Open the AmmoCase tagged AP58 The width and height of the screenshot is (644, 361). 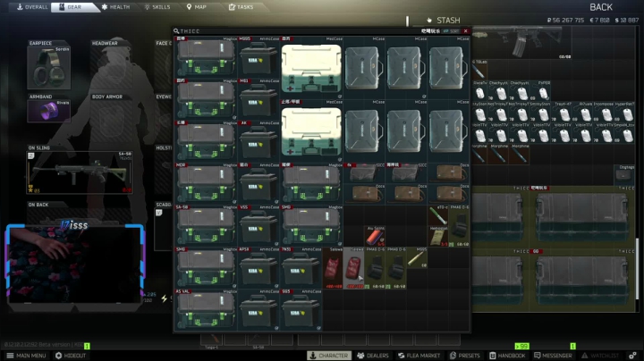click(258, 267)
